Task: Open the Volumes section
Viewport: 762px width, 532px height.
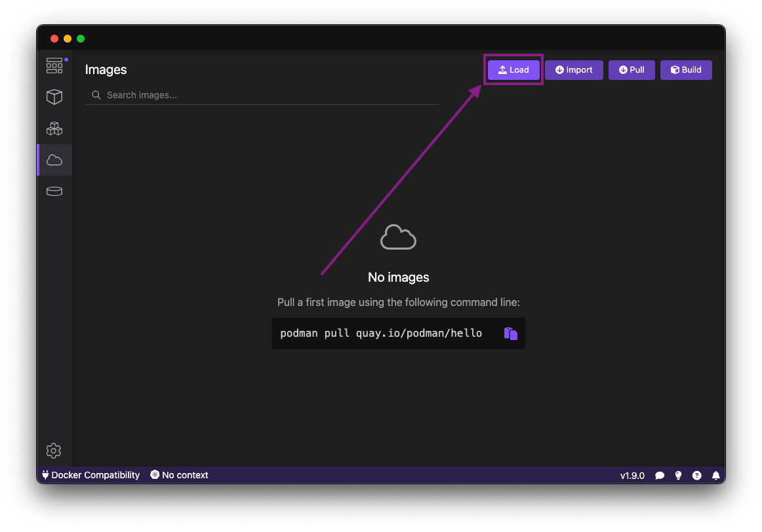Action: click(x=54, y=191)
